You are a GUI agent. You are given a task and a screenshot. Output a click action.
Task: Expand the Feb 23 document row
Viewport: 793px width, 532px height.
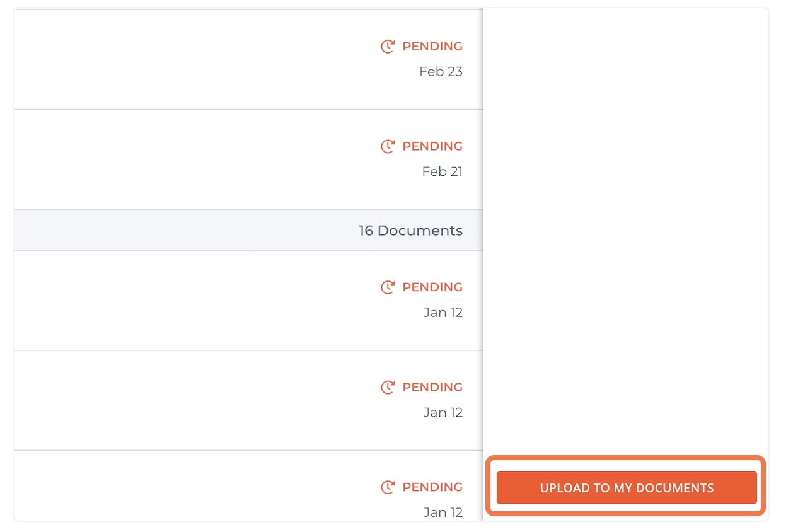coord(246,59)
